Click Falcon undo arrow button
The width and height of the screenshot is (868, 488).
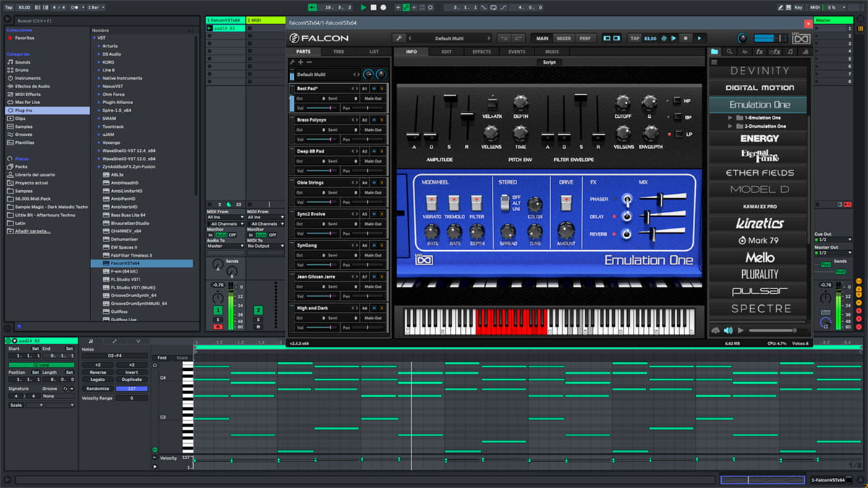503,38
